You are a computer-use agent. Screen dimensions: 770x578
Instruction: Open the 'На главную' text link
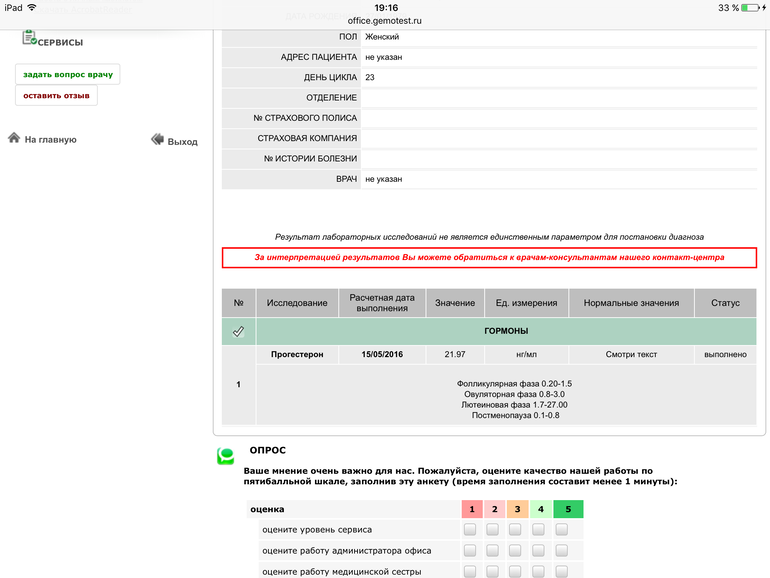(x=51, y=140)
